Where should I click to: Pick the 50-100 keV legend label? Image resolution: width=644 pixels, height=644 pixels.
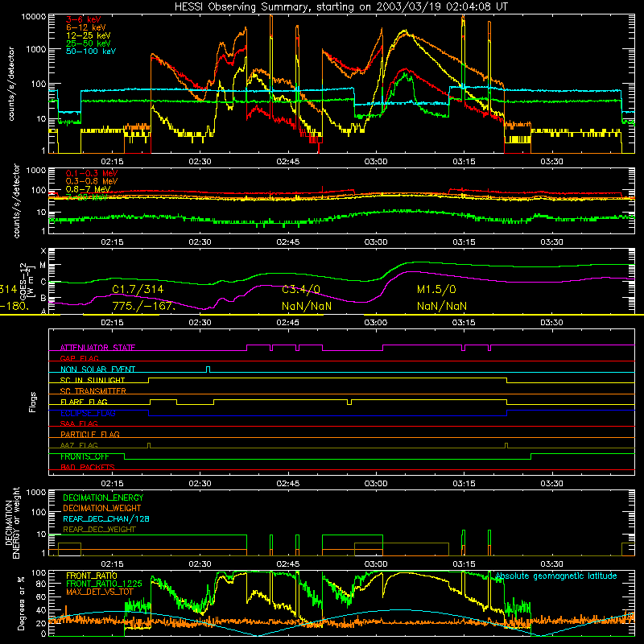[91, 52]
